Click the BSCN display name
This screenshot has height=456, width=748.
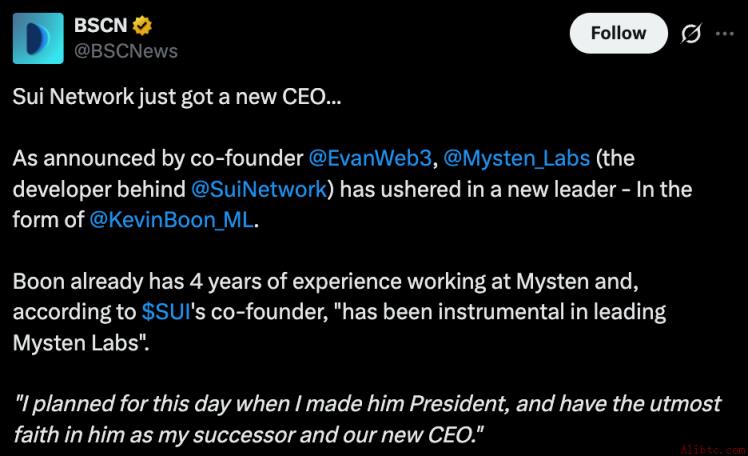pos(101,25)
